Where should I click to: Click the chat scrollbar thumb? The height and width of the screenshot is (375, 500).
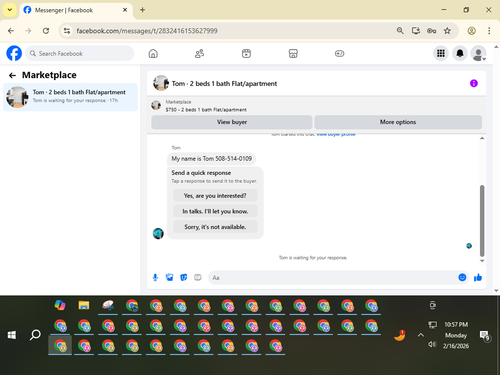(x=482, y=221)
